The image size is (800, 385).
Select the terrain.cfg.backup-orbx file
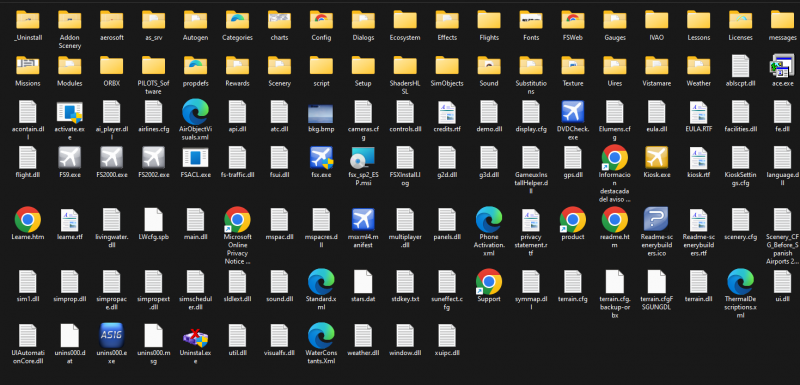click(614, 281)
